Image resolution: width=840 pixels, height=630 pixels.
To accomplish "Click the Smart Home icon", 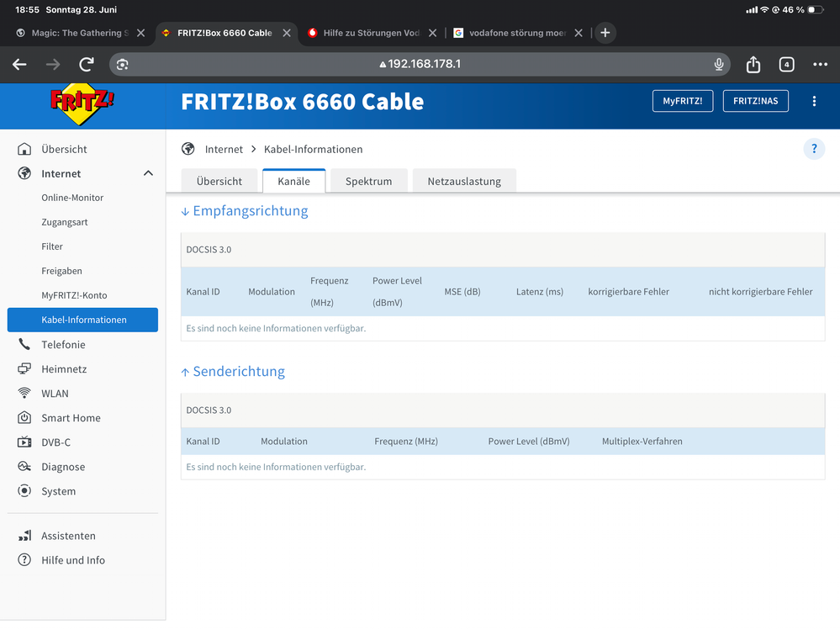I will click(24, 417).
